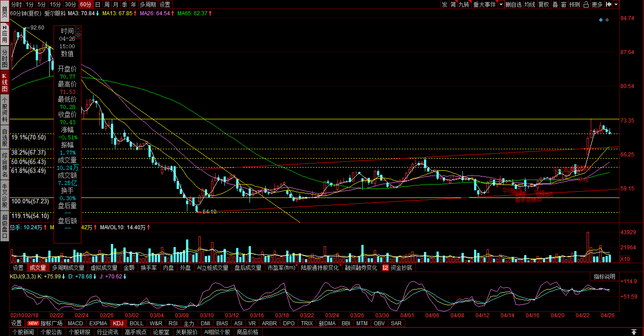
Task: Open 更多 more options
Action: click(x=597, y=4)
